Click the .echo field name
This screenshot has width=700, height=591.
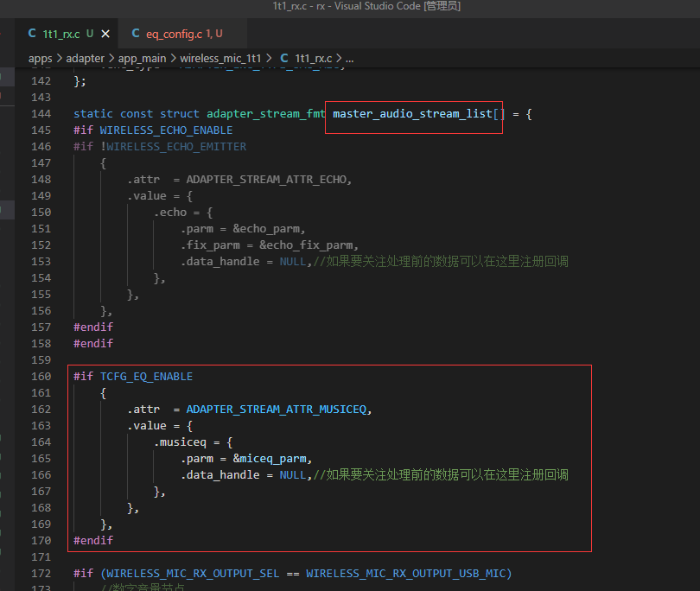(169, 213)
